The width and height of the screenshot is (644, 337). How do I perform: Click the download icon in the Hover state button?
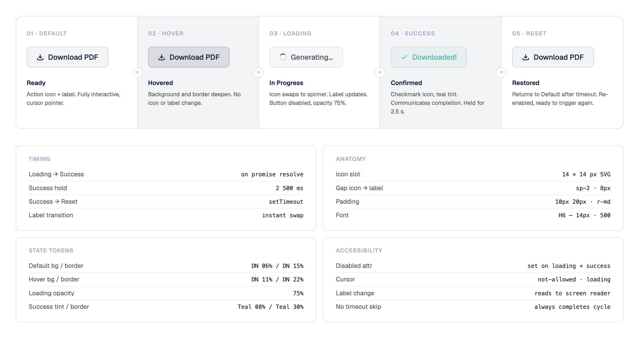[162, 57]
